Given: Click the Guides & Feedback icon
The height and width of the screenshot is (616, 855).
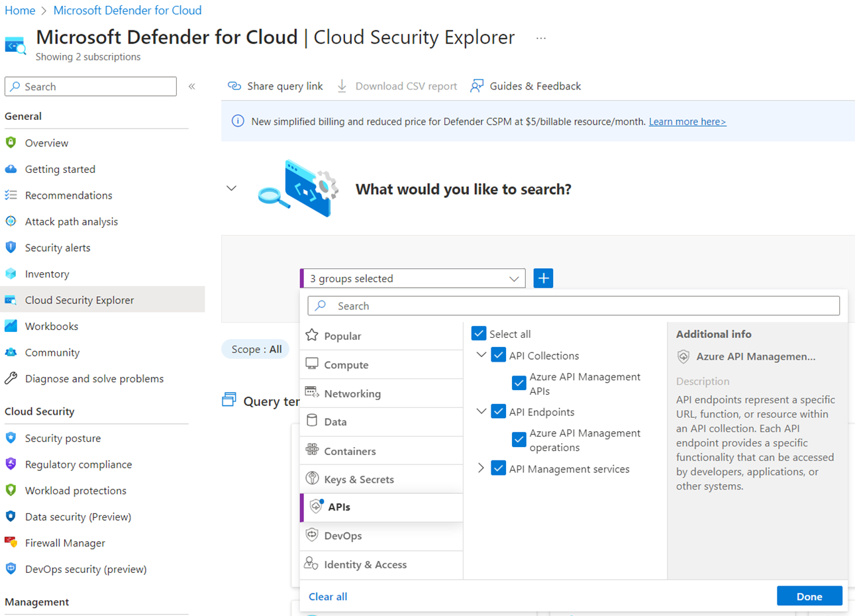Looking at the screenshot, I should (477, 86).
